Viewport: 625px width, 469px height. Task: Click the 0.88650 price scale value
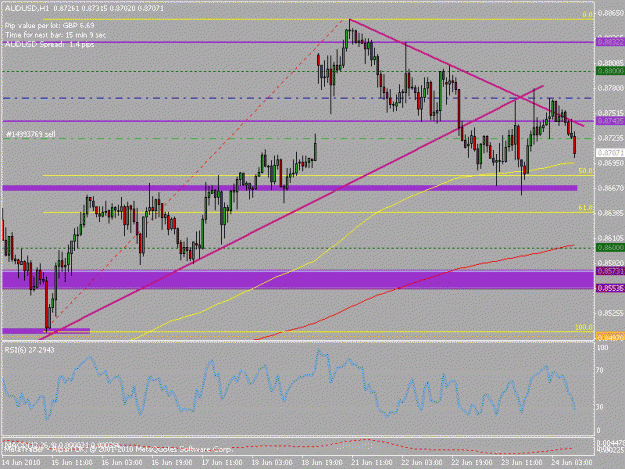[x=610, y=13]
